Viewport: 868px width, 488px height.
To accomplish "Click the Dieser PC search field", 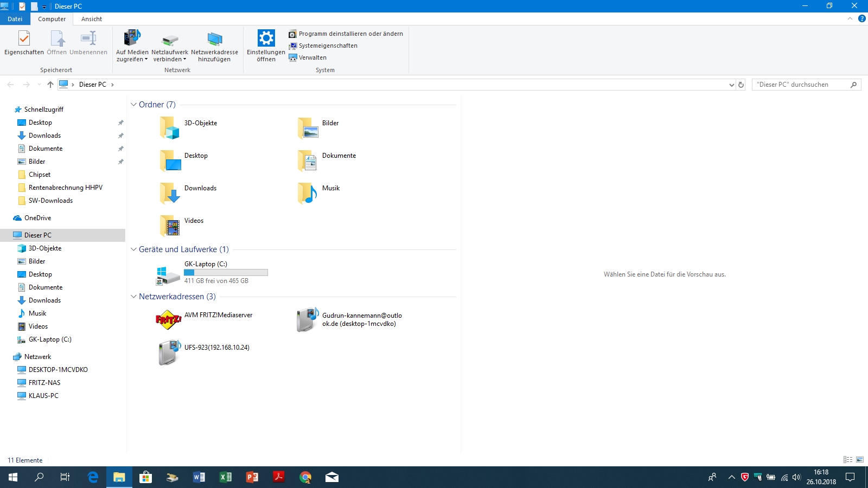I will click(806, 85).
